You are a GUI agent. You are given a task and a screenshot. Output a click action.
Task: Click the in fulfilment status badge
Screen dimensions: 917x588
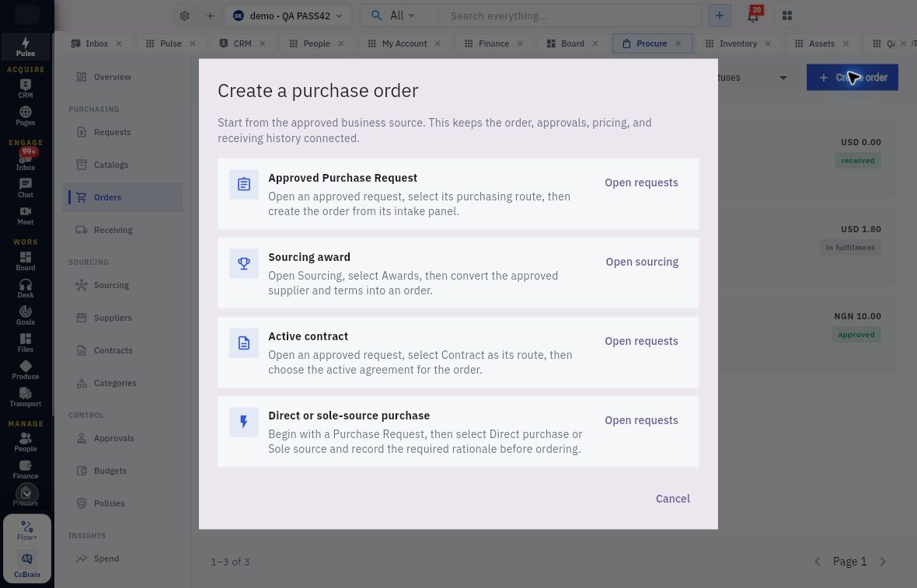pos(849,248)
